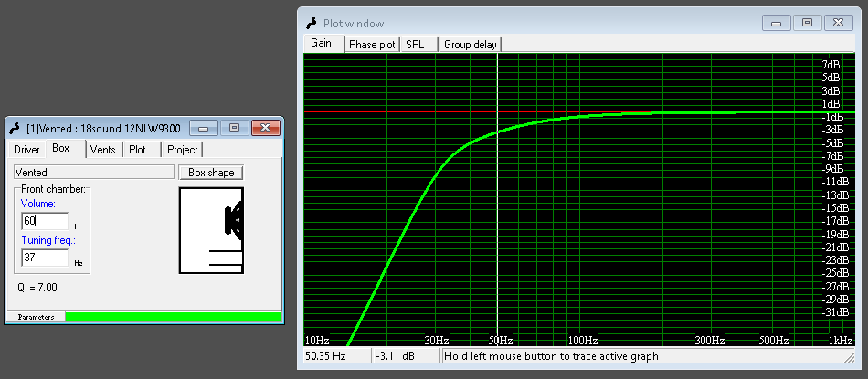Click the speaker box diagram image
868x379 pixels.
coord(211,230)
